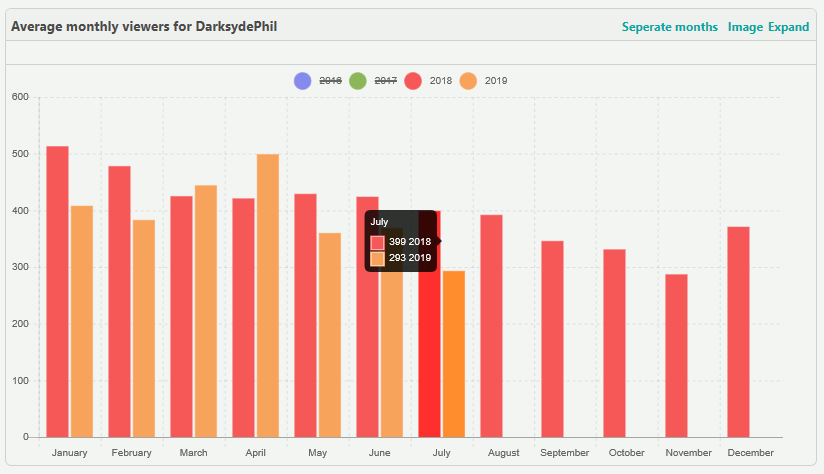Screen dimensions: 824x474
Task: Click the July axis label
Action: pyautogui.click(x=441, y=452)
